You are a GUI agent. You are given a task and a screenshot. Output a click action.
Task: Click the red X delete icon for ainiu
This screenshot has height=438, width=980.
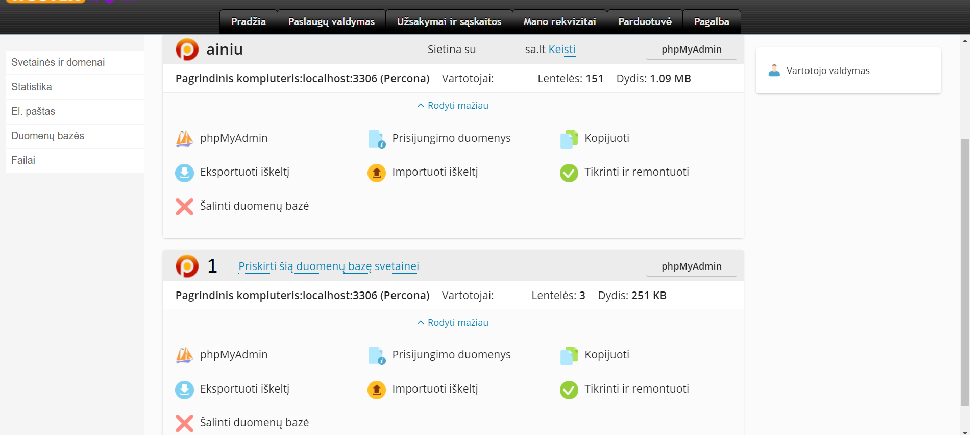[184, 207]
